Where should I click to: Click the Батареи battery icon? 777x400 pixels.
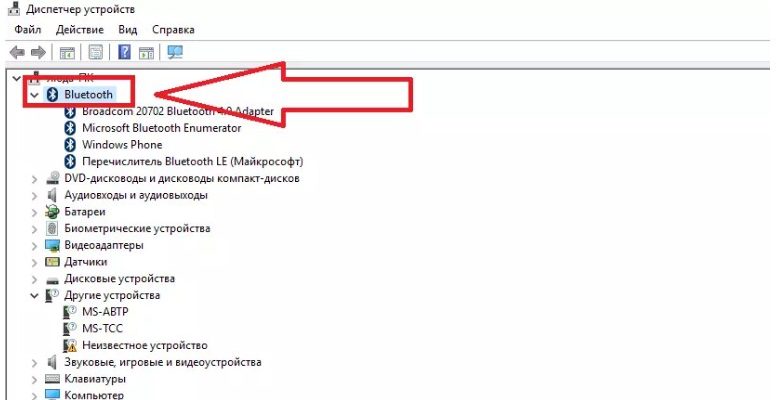tap(52, 212)
